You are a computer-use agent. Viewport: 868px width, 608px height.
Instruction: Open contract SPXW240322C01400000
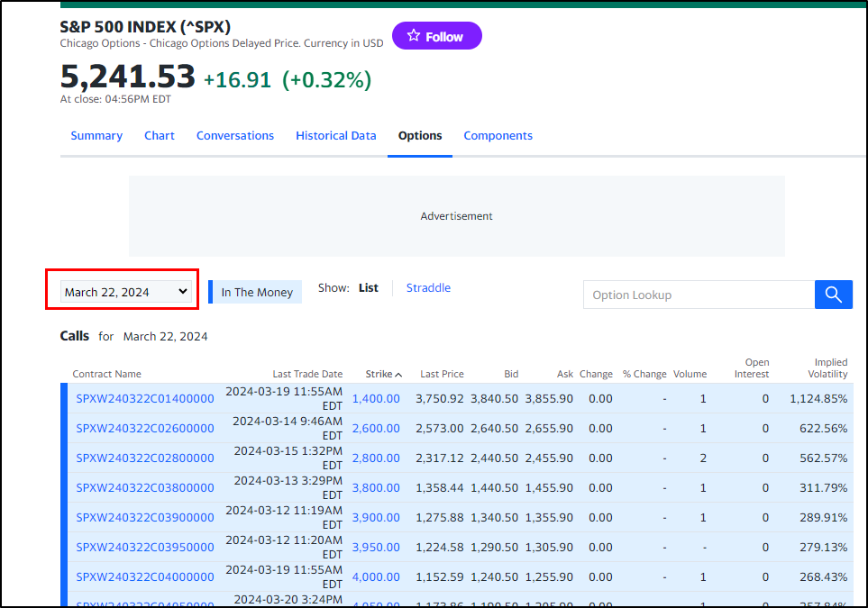click(x=145, y=398)
